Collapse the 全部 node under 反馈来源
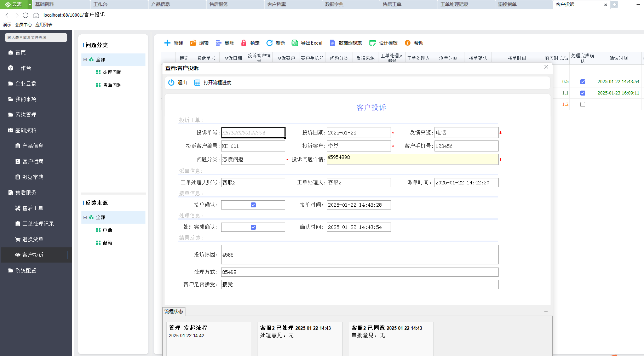 coord(85,217)
